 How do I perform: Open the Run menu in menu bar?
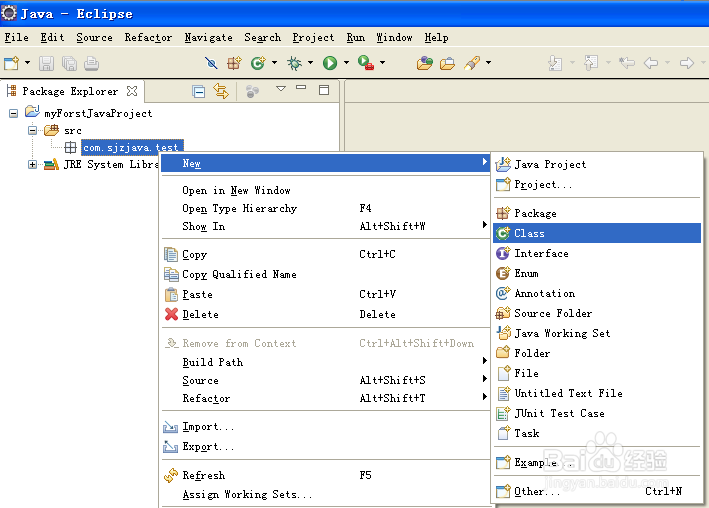click(356, 38)
